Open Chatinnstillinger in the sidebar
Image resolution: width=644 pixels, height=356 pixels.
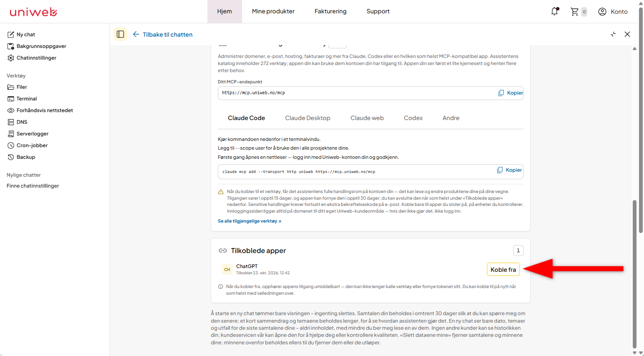point(32,58)
